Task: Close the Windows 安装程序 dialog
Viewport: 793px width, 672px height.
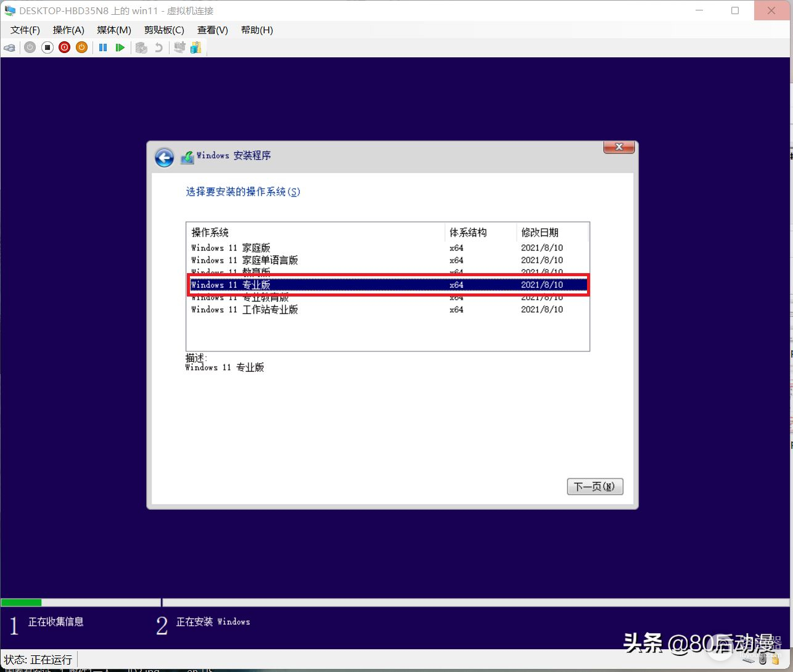Action: pos(618,147)
